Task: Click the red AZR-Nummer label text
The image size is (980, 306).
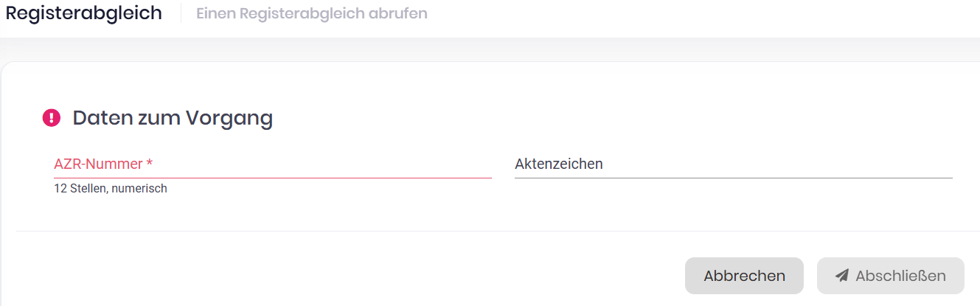Action: coord(98,164)
